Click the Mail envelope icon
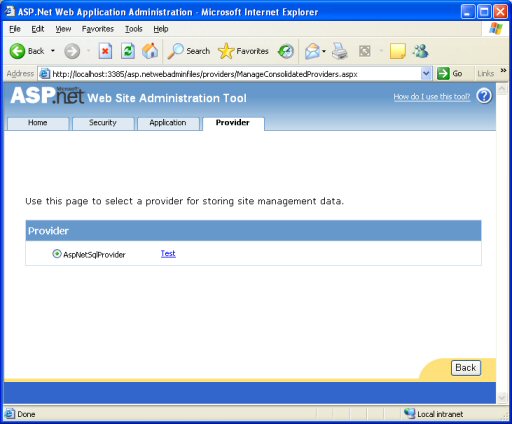The image size is (512, 424). pos(312,51)
